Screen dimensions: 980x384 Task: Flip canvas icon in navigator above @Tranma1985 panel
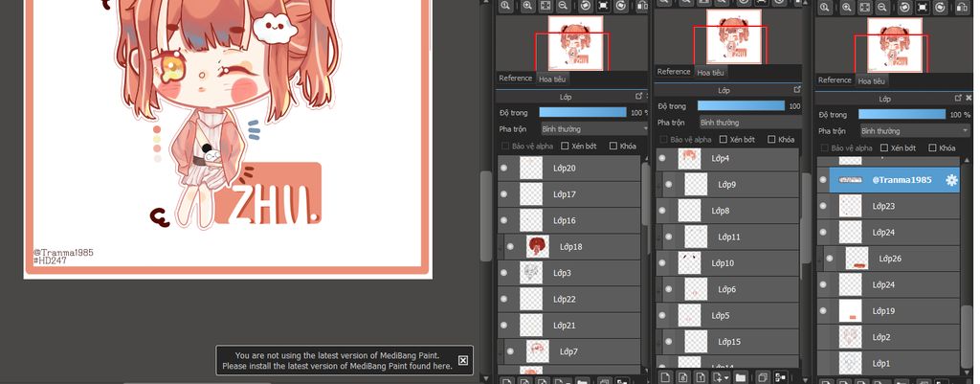(x=963, y=8)
